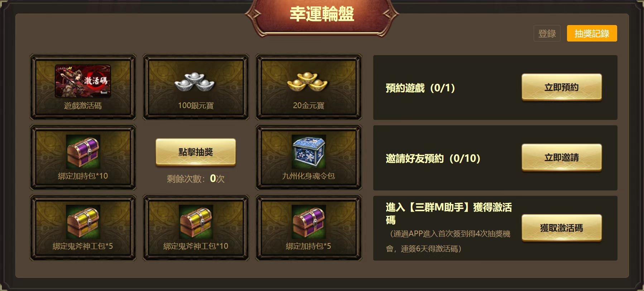Click the 點擊抽獎 draw button
The width and height of the screenshot is (644, 291).
[x=196, y=152]
